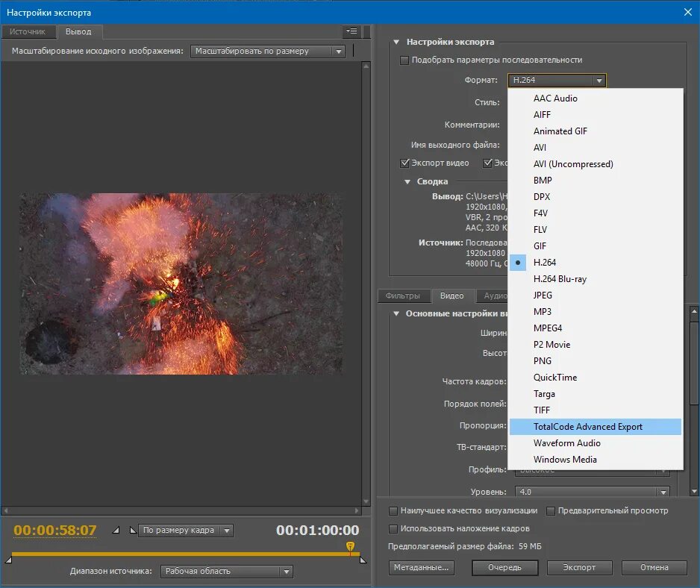Click the set Out point triangle icon

[133, 531]
